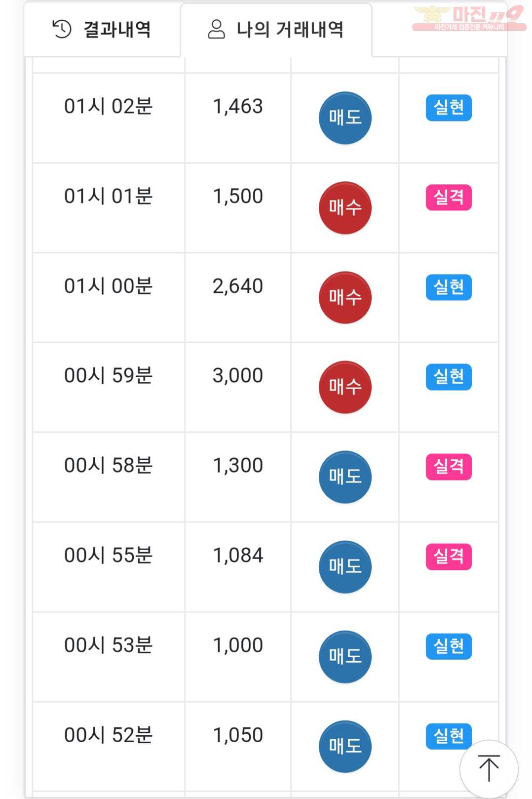Click the 실현 badge for 00시 59분
The width and height of the screenshot is (532, 799).
(449, 377)
